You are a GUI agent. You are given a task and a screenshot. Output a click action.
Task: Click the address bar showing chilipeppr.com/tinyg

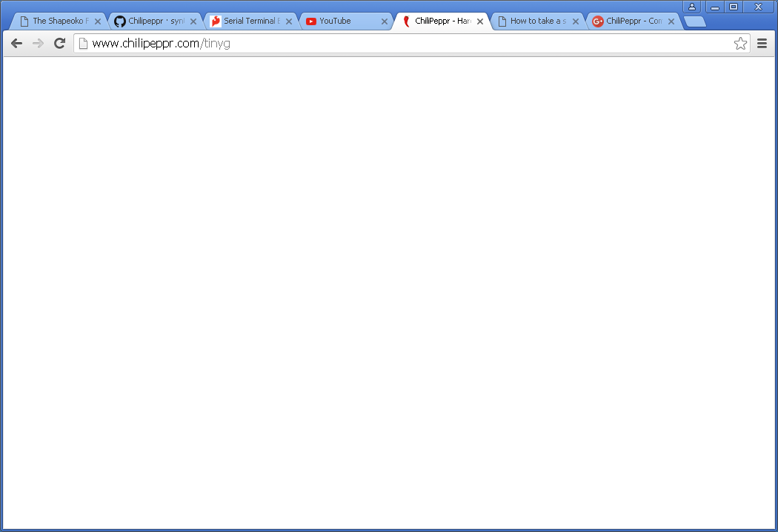click(408, 44)
